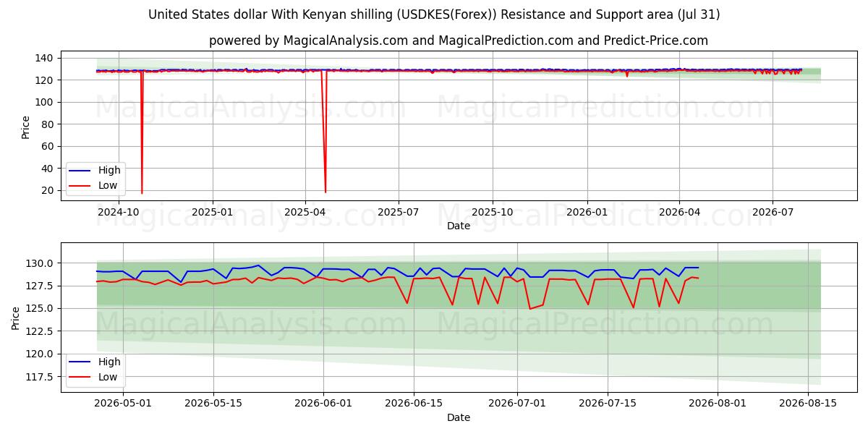Click the '2026-07-01' x-axis label
Screen dimensions: 868x434
pos(518,404)
